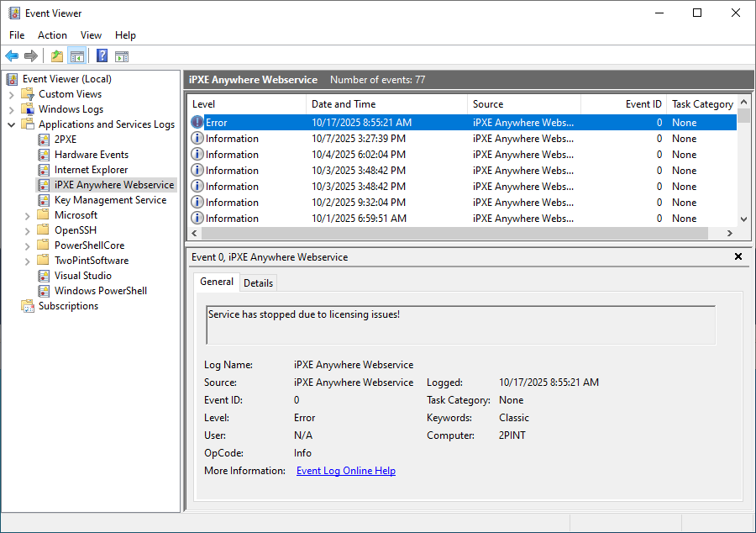Click the event list scroll down arrow

pos(743,219)
